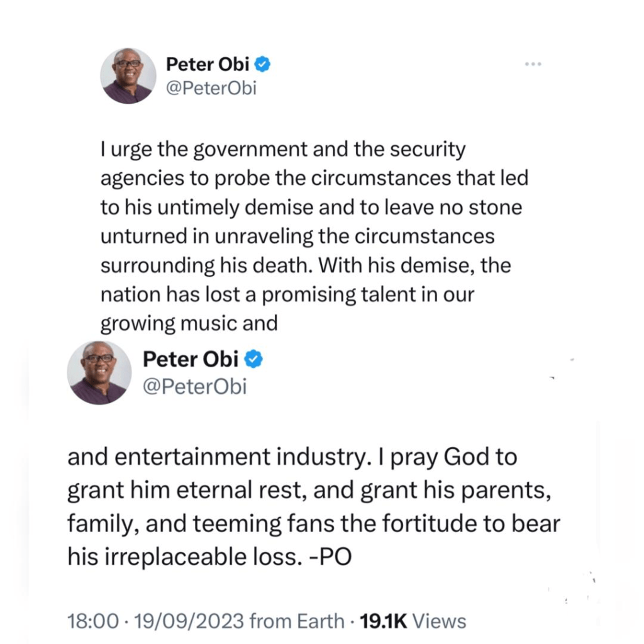Open Peter Obi's name in the upper tweet
644x644 pixels.
pyautogui.click(x=208, y=64)
